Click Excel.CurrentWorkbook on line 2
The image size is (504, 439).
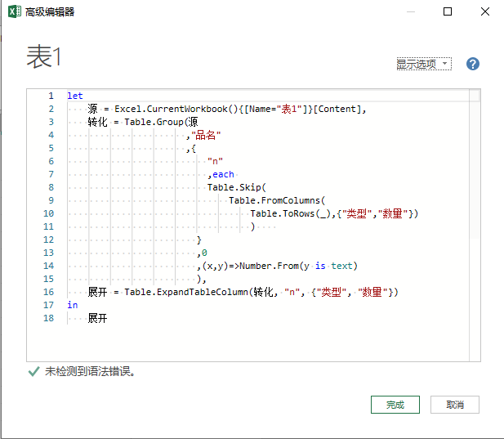coord(171,109)
